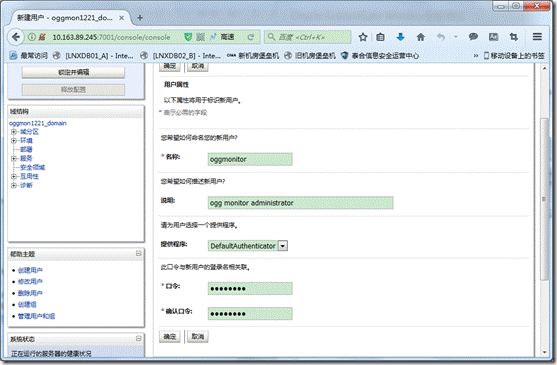Click the undo arrow toolbar icon

pyautogui.click(x=441, y=37)
